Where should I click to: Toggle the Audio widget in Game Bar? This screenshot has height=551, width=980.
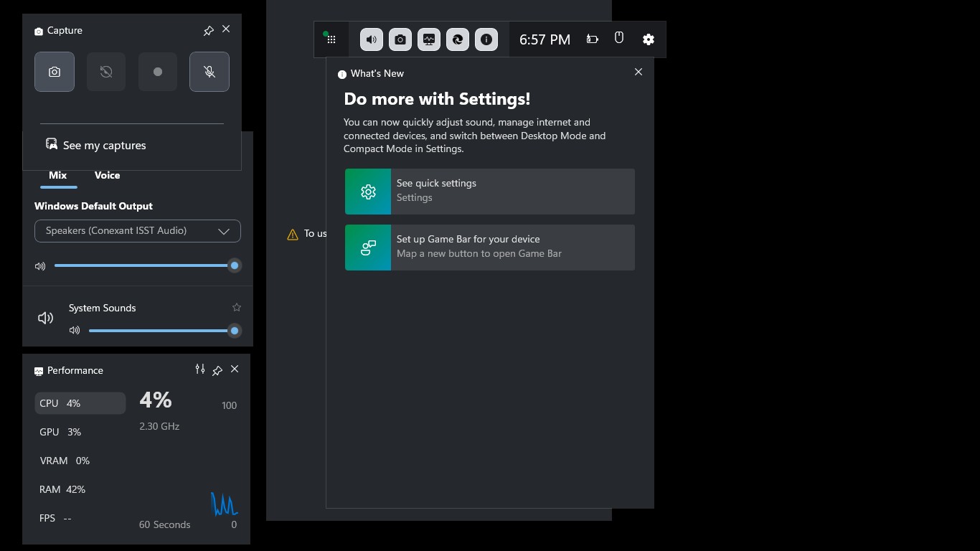[x=372, y=39]
